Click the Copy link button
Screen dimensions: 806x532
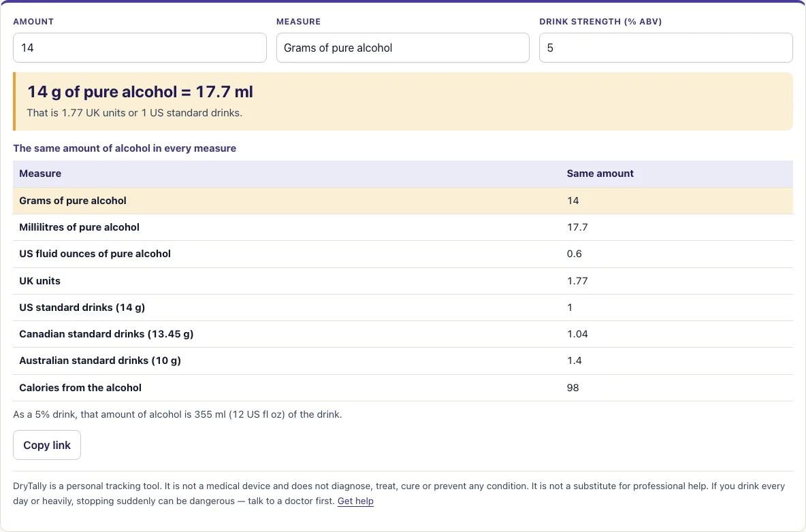coord(47,445)
